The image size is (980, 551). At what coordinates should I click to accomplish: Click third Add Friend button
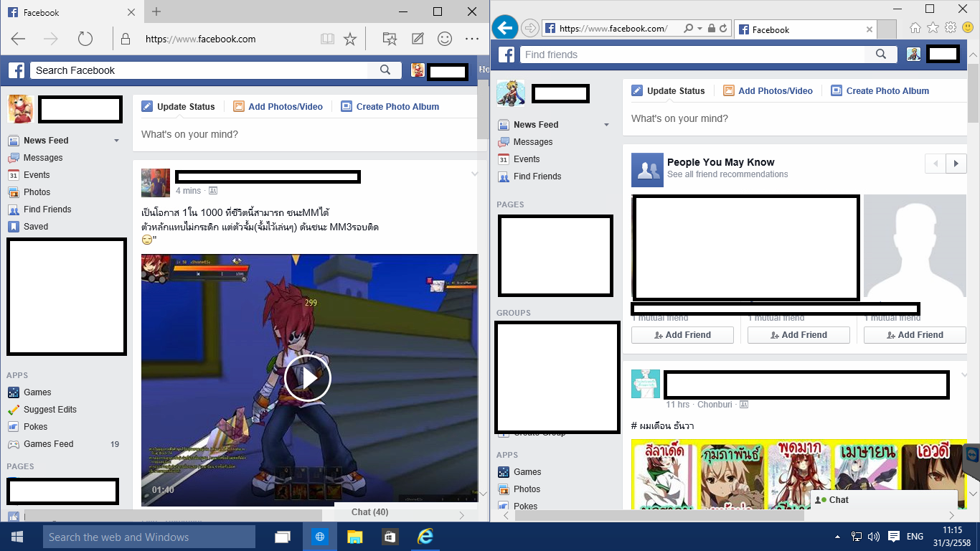(915, 335)
